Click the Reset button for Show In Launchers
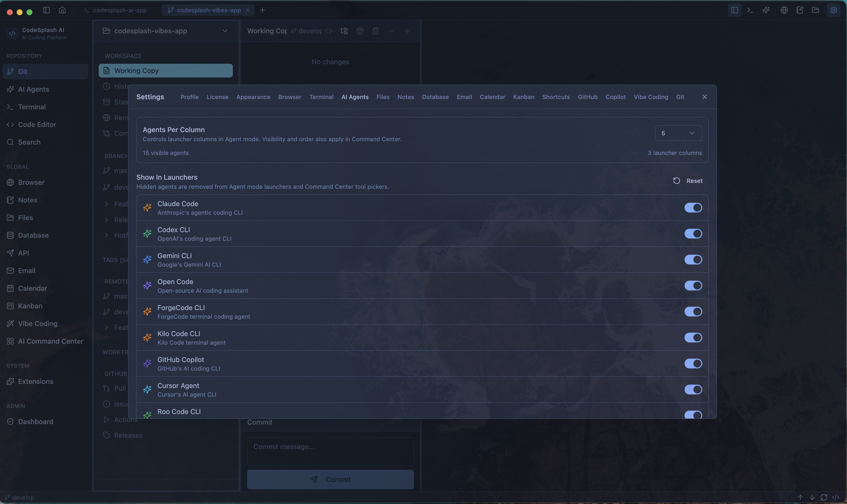847x504 pixels. click(688, 181)
